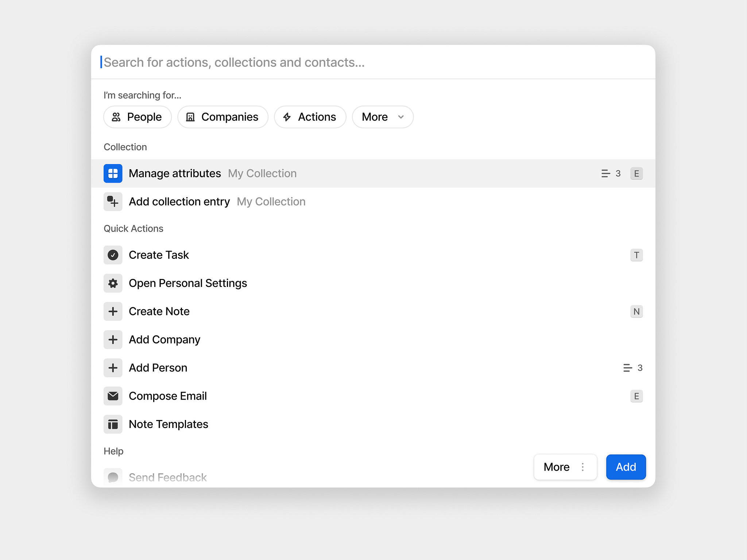Toggle the Companies search filter
Image resolution: width=747 pixels, height=560 pixels.
(223, 117)
